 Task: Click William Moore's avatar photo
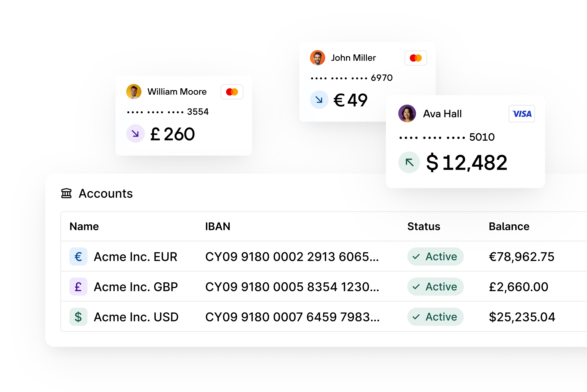pyautogui.click(x=134, y=92)
